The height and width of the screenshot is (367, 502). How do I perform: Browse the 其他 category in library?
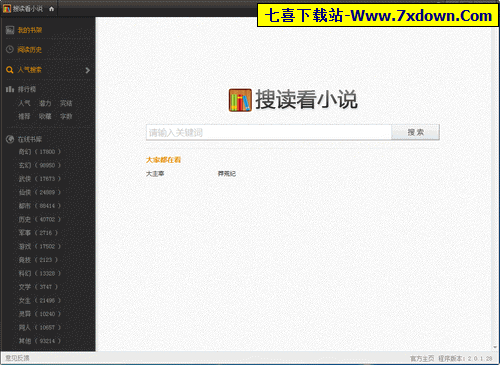[40, 341]
